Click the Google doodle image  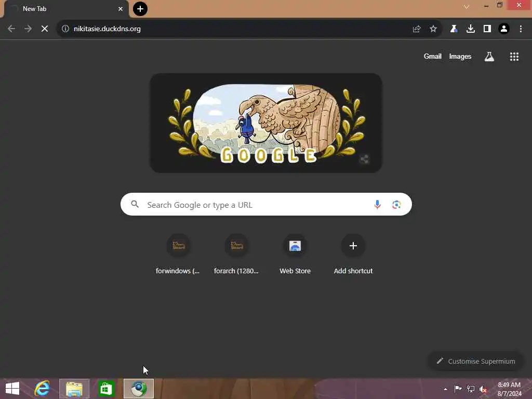click(x=266, y=123)
